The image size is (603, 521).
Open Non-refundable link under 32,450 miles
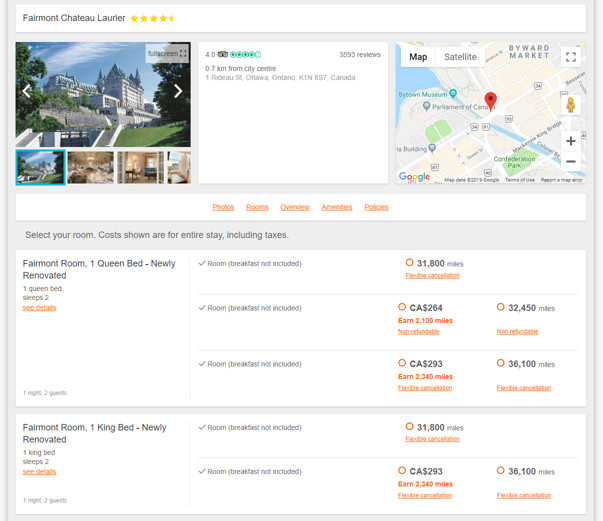tap(517, 331)
